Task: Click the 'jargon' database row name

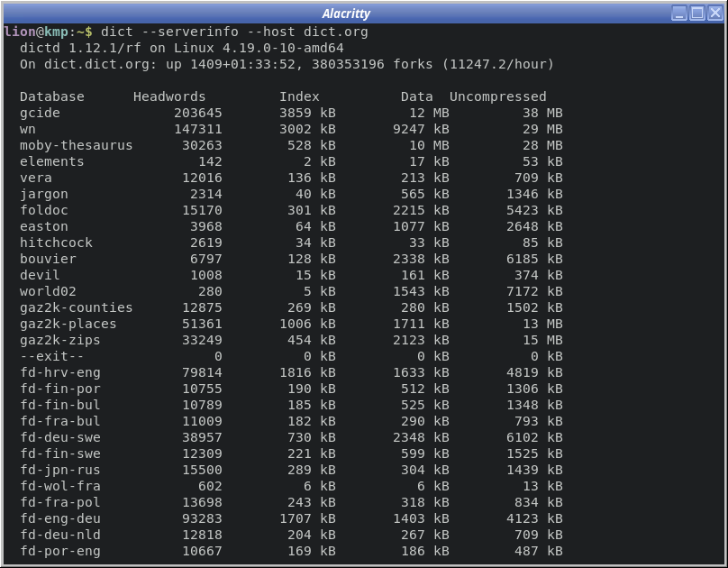Action: click(44, 194)
